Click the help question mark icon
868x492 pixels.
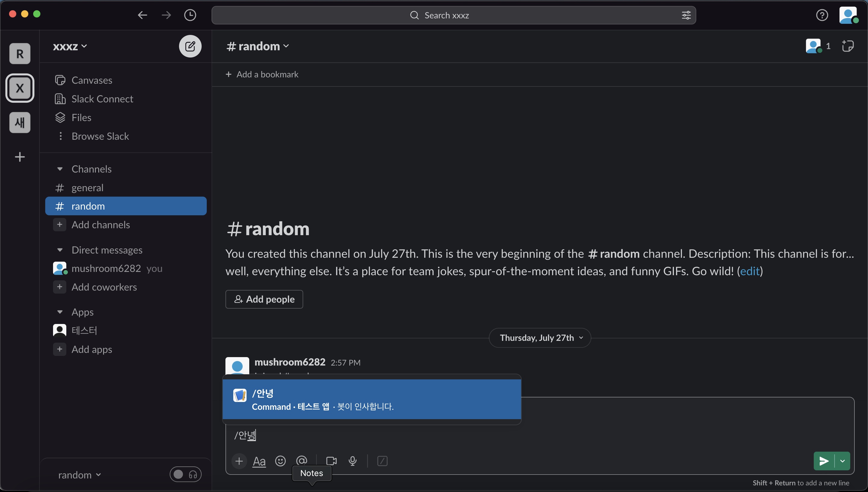(822, 15)
